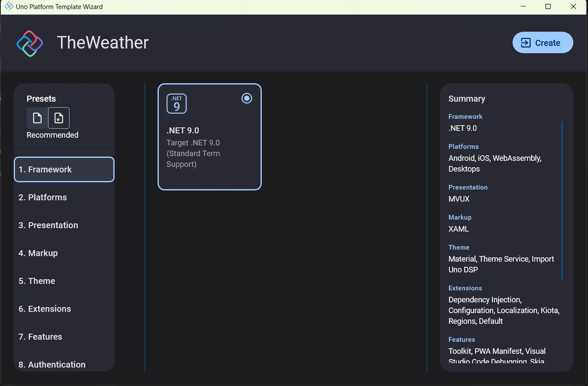Click the arrow icon inside Create button
The image size is (588, 386).
[526, 42]
